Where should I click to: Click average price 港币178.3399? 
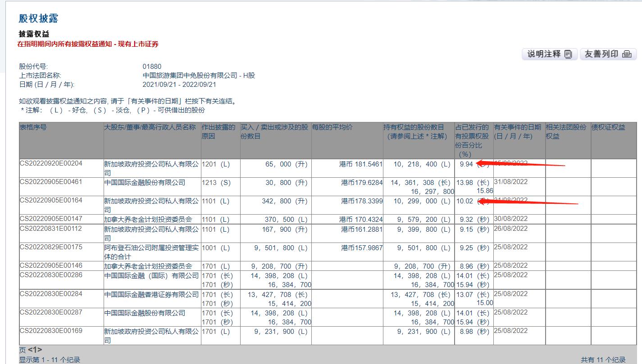click(362, 201)
